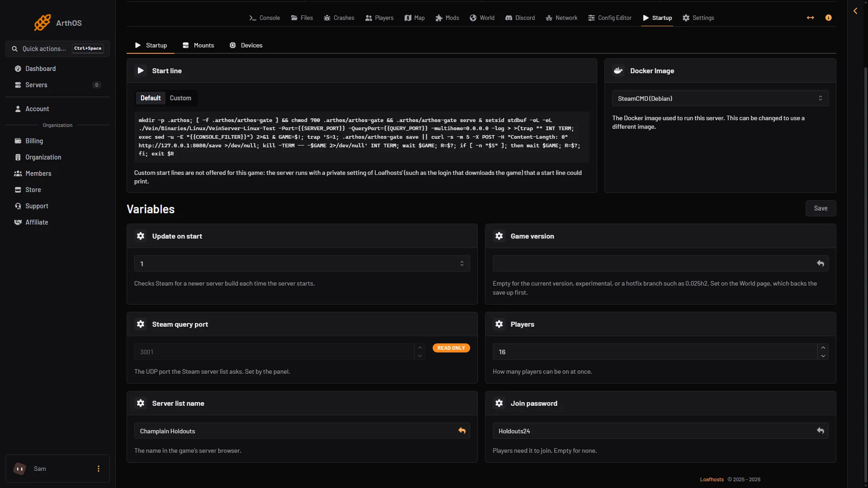Reset Join password with undo arrow
The height and width of the screenshot is (488, 868).
(x=821, y=431)
